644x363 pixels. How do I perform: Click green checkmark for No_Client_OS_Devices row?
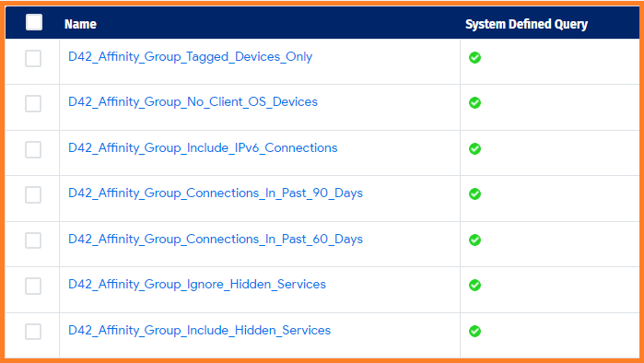coord(474,102)
